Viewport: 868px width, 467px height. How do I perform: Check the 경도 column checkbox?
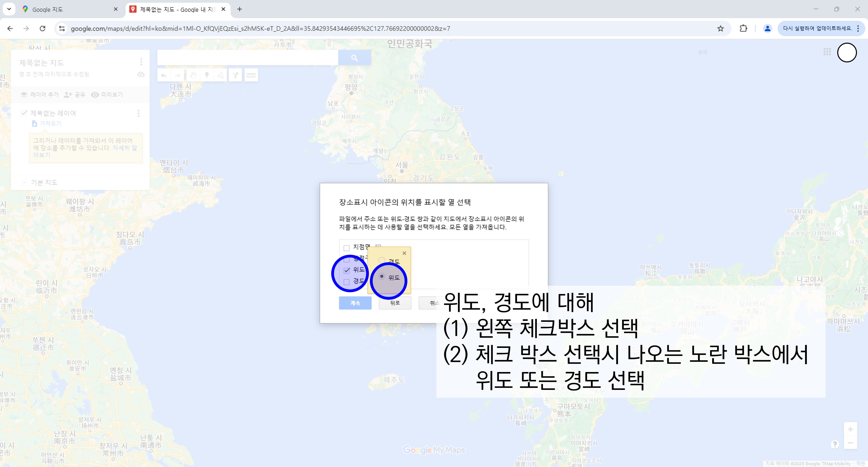click(x=346, y=282)
